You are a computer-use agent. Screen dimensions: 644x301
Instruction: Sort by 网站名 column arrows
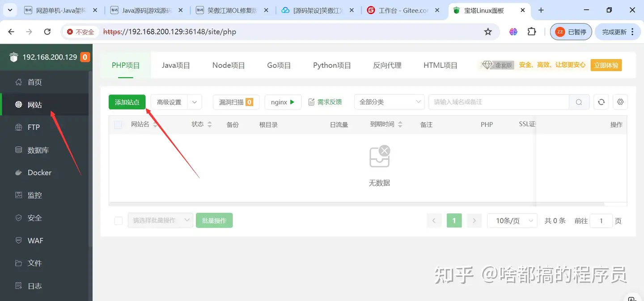point(155,125)
